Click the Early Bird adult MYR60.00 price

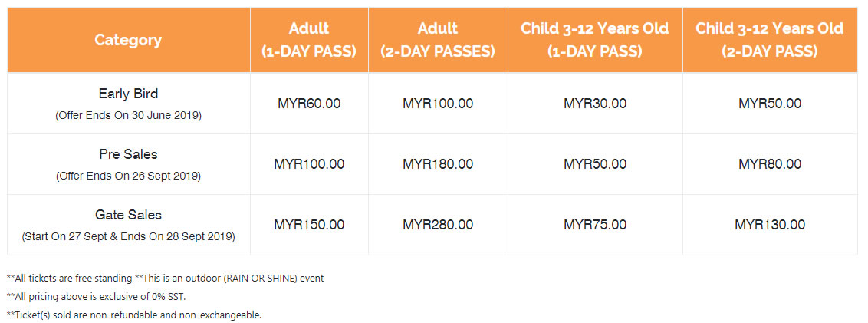tap(309, 104)
